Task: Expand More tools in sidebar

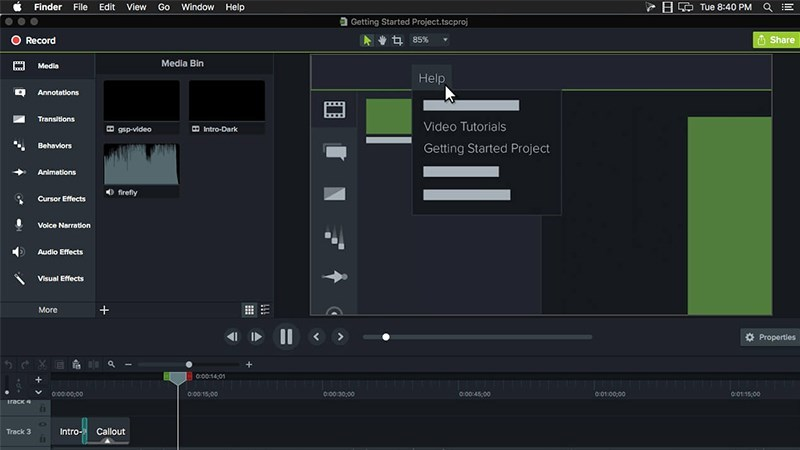Action: [x=47, y=310]
